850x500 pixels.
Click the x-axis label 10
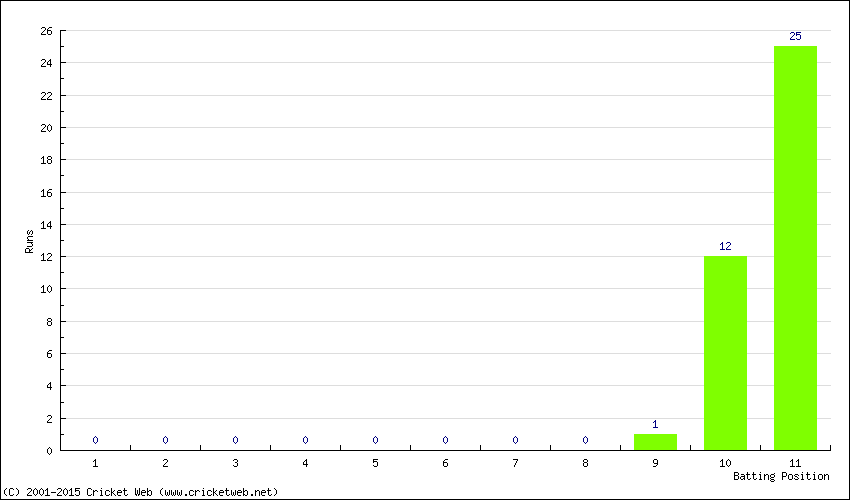[x=725, y=463]
